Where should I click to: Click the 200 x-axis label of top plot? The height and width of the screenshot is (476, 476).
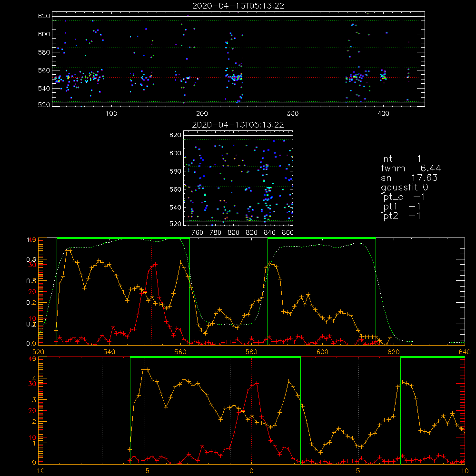point(202,114)
